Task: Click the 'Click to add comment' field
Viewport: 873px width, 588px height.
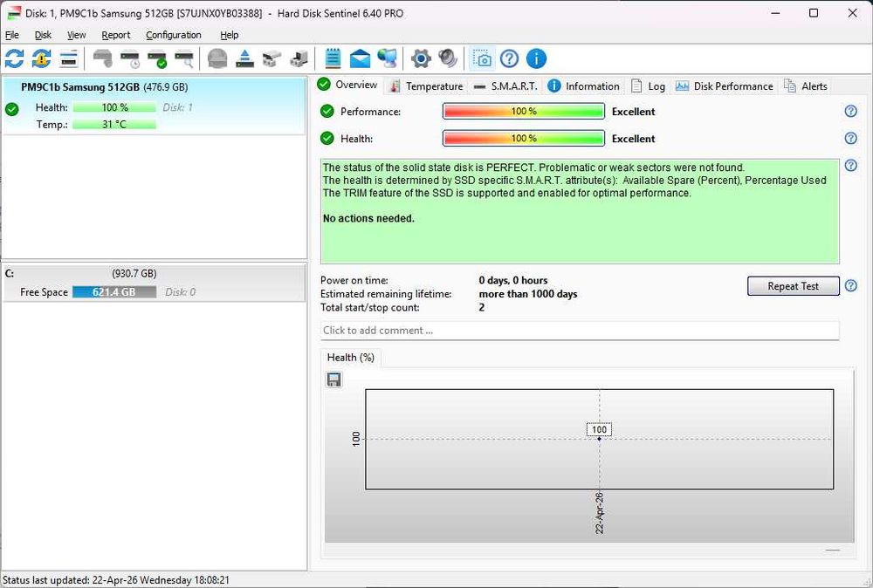Action: (580, 331)
